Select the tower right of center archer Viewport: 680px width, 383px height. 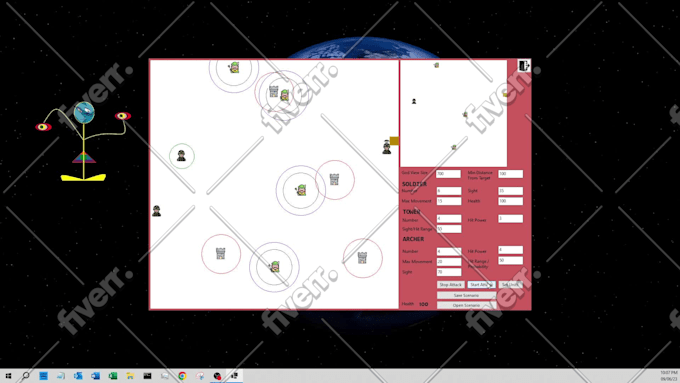[334, 179]
